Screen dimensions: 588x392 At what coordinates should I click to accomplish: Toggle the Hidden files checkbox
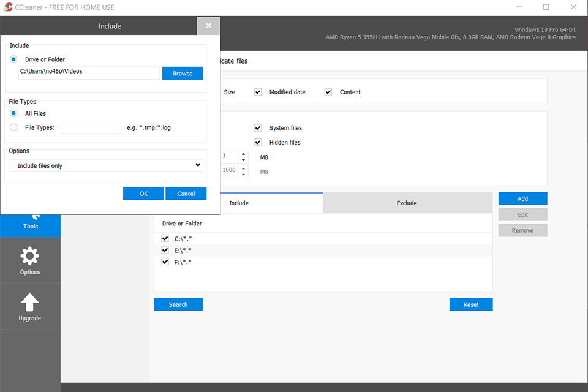click(258, 142)
